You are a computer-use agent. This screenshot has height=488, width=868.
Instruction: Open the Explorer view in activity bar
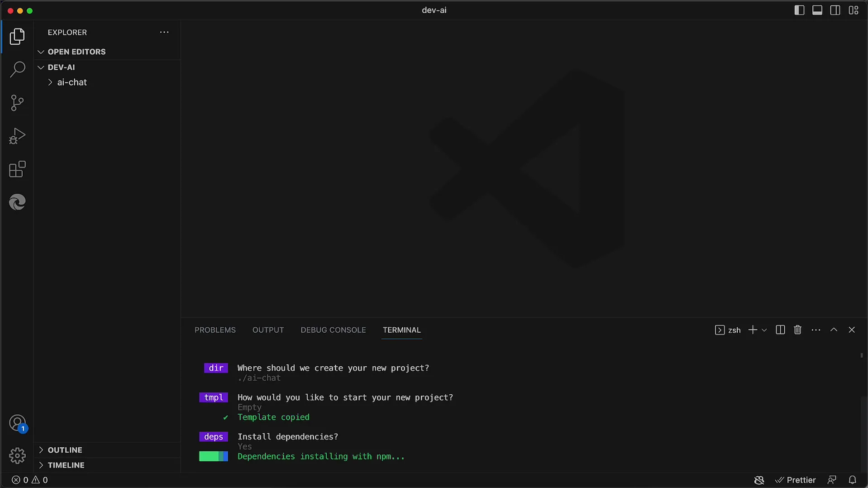click(17, 37)
